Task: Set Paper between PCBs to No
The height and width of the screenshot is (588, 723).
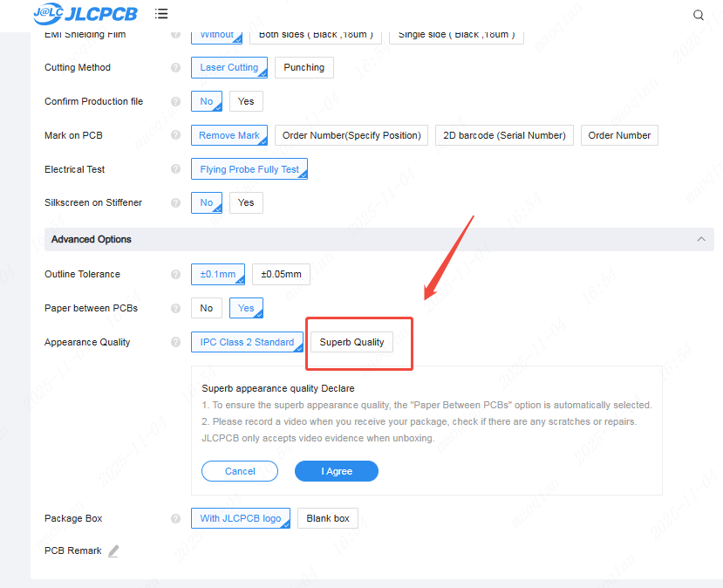Action: click(207, 308)
